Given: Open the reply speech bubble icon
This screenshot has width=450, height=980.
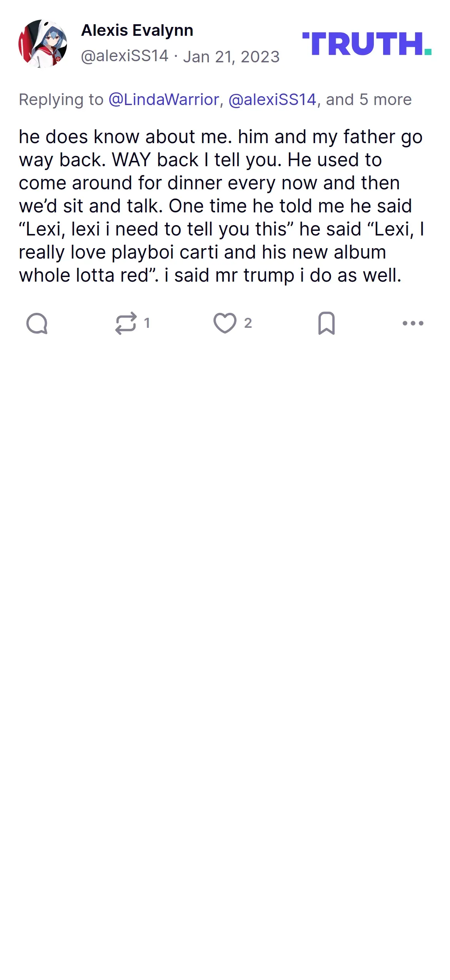Looking at the screenshot, I should tap(37, 323).
